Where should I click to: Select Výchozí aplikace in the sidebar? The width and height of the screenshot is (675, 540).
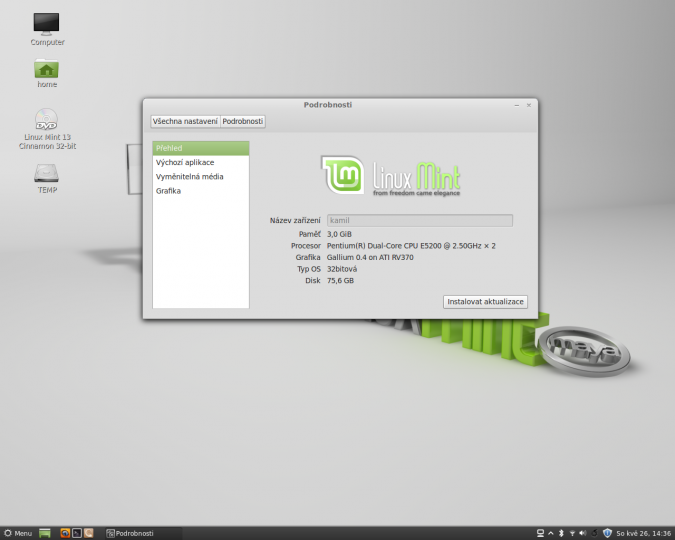[201, 162]
